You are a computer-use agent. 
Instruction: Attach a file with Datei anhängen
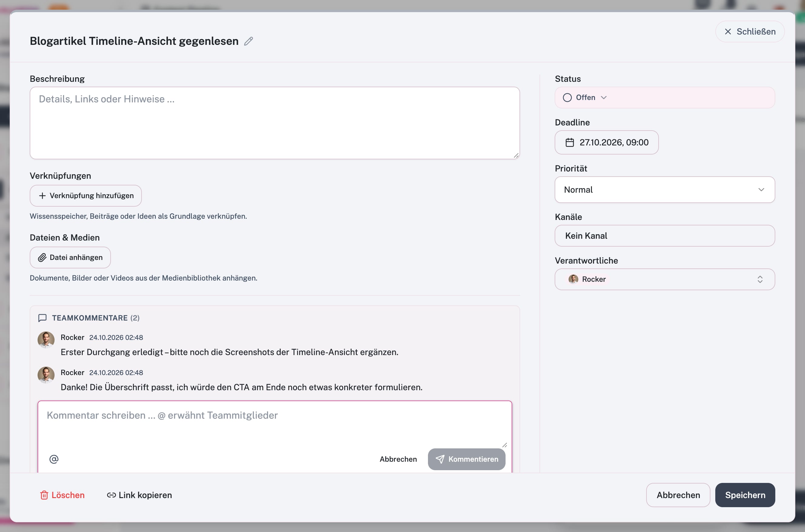coord(70,258)
